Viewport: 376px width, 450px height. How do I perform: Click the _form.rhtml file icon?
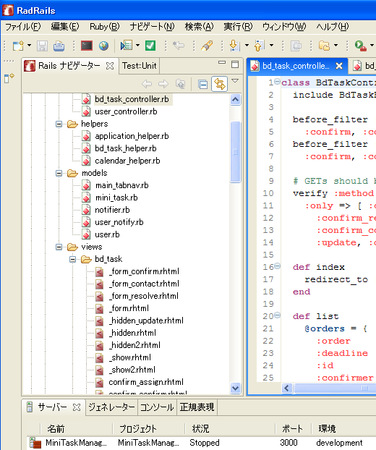[99, 308]
